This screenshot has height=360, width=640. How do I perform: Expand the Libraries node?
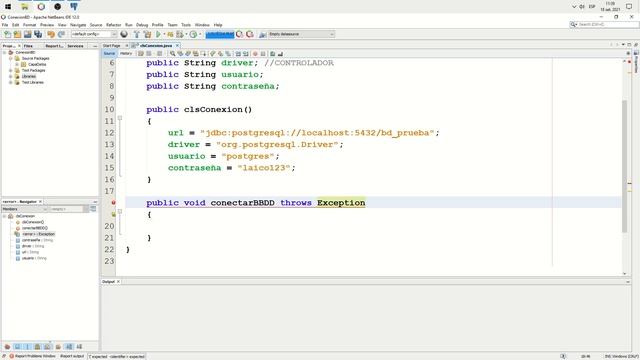tap(11, 76)
